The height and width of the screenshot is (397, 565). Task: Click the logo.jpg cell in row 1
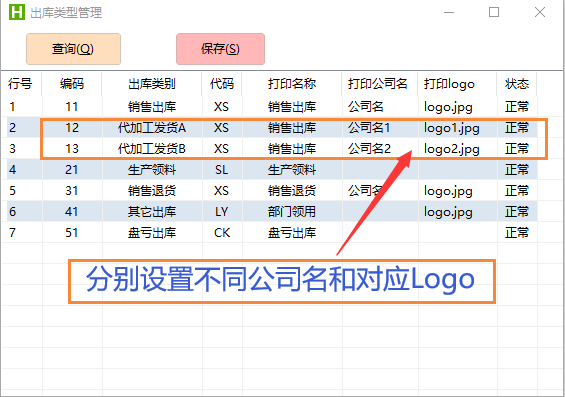click(x=458, y=107)
